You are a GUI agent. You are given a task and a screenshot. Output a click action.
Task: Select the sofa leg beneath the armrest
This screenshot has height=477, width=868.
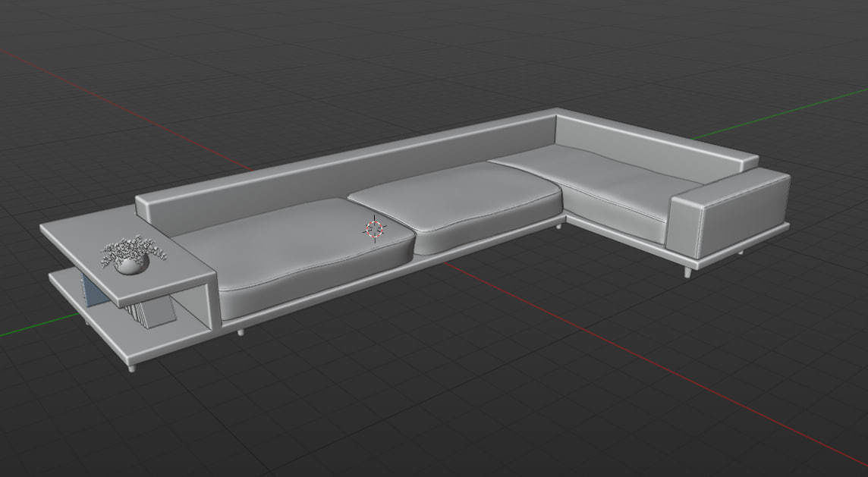tap(688, 271)
